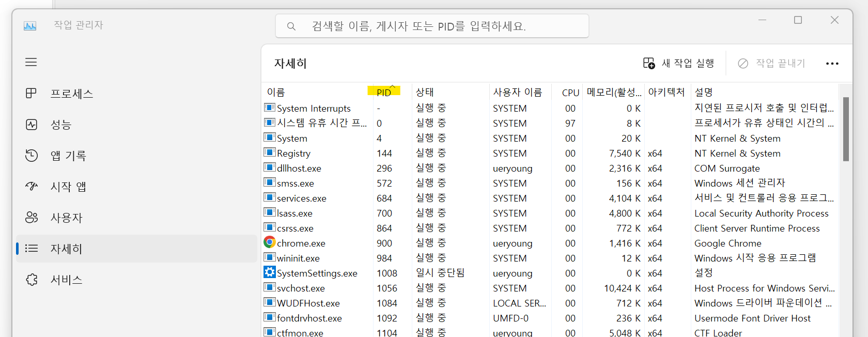This screenshot has width=868, height=337.
Task: Select the WUDFHost.exe process name
Action: (x=308, y=303)
